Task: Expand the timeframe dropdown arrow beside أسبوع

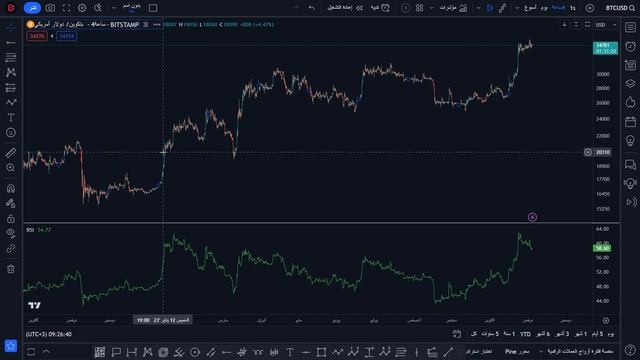Action: click(x=517, y=8)
